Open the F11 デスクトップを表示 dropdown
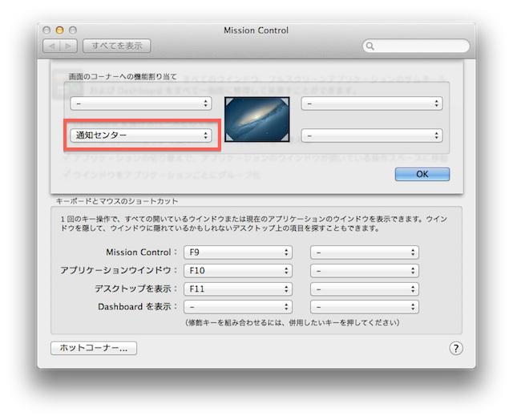 pos(238,289)
